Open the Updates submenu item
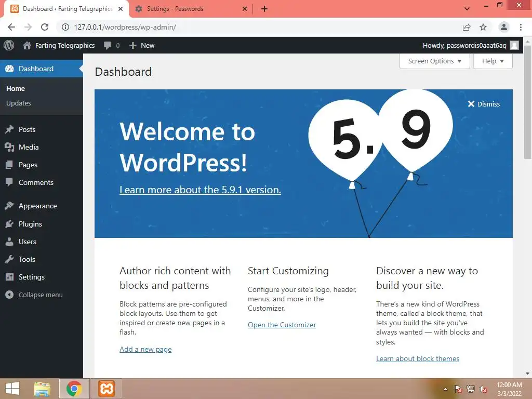The height and width of the screenshot is (399, 532). tap(19, 103)
